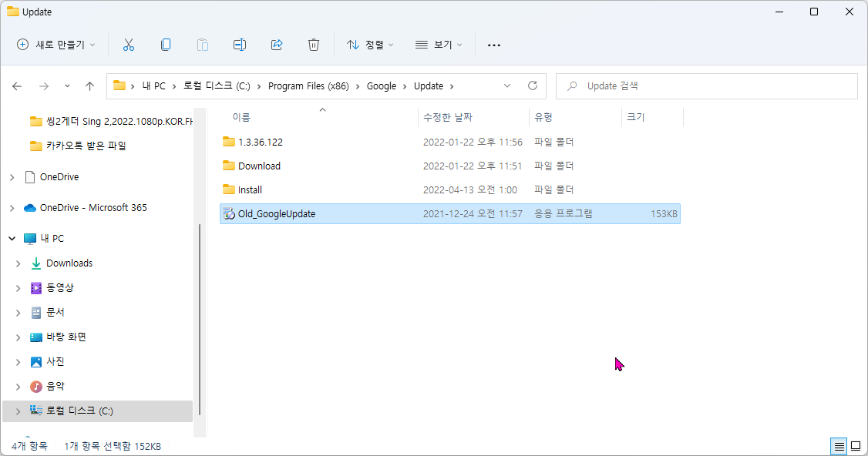
Task: Click the OneDrive - Microsoft 365 cloud icon
Action: tap(30, 208)
